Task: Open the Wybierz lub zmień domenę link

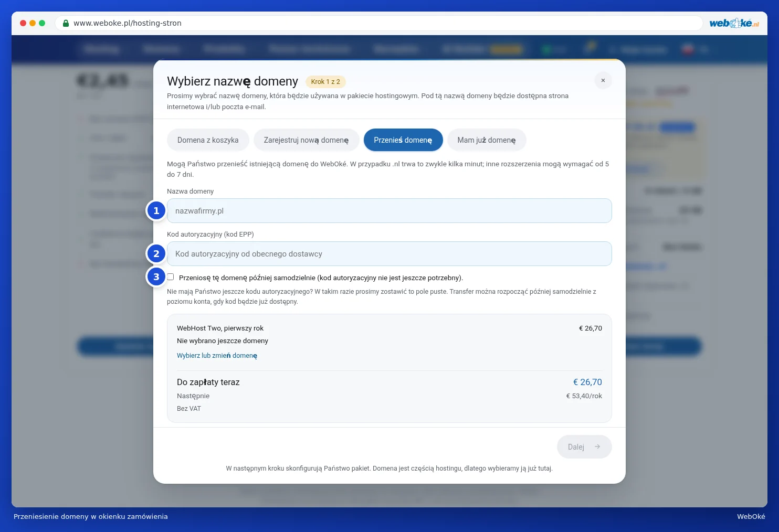Action: click(217, 355)
